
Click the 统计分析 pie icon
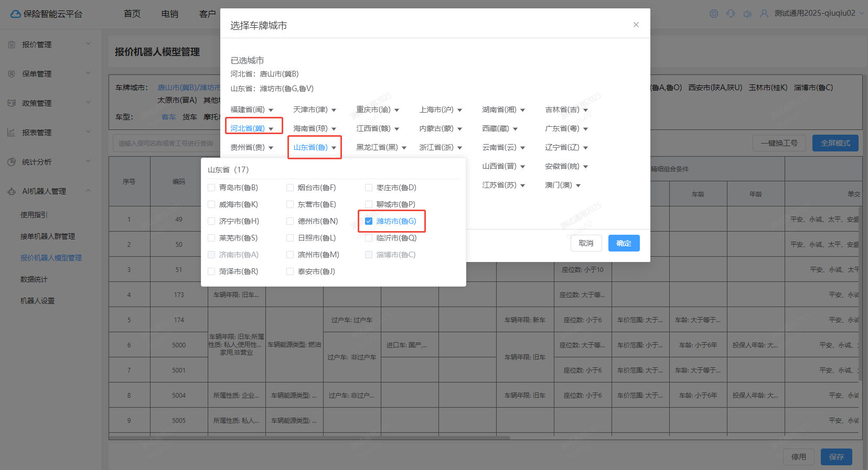pos(12,162)
